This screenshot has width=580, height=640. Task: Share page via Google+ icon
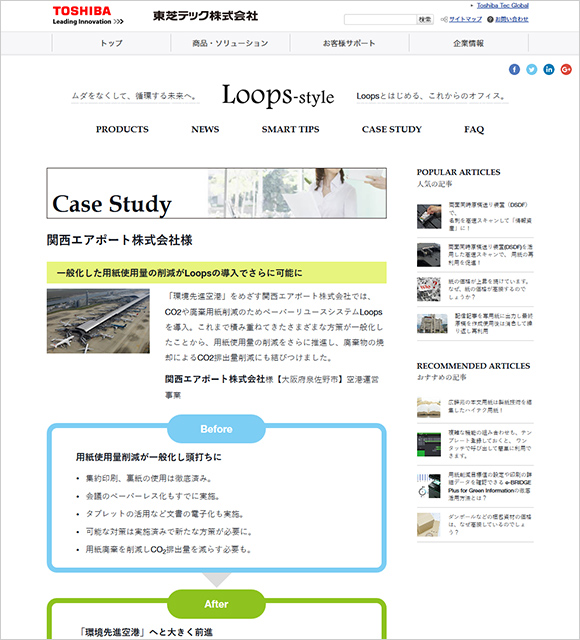click(566, 69)
